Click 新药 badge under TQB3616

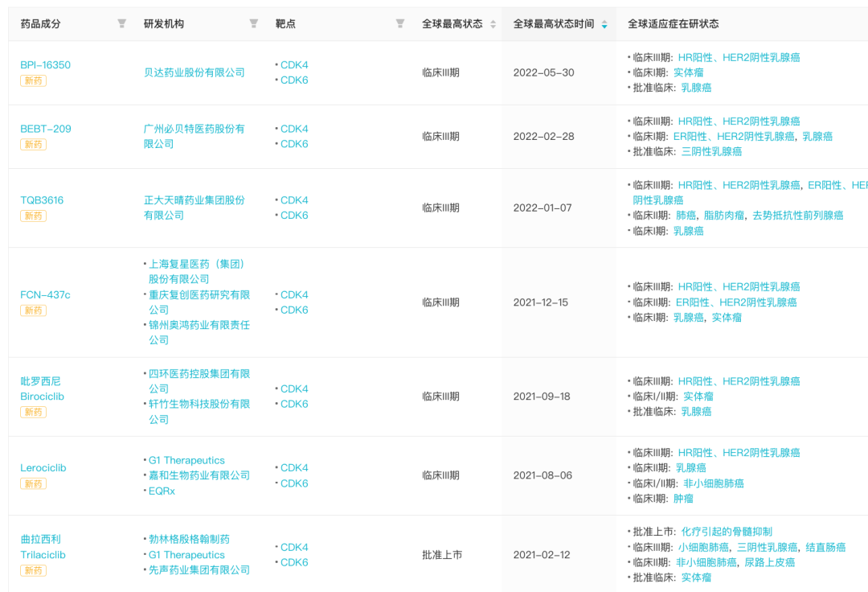tap(33, 216)
